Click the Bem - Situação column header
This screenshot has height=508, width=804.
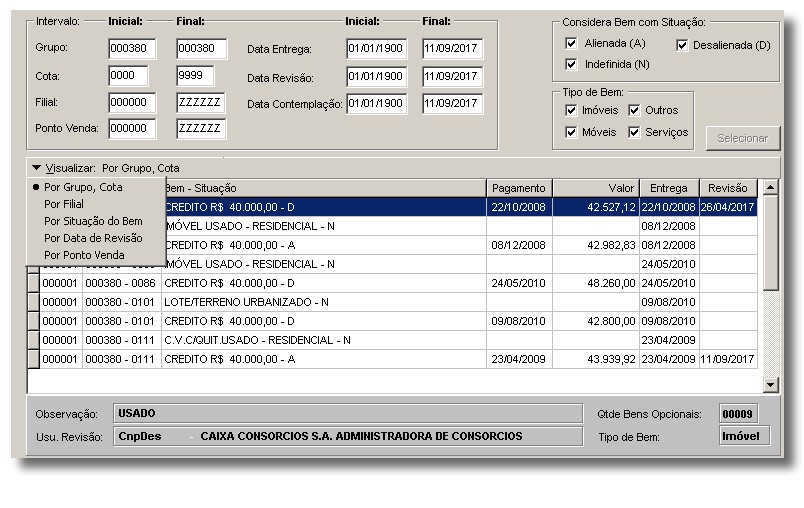(324, 188)
